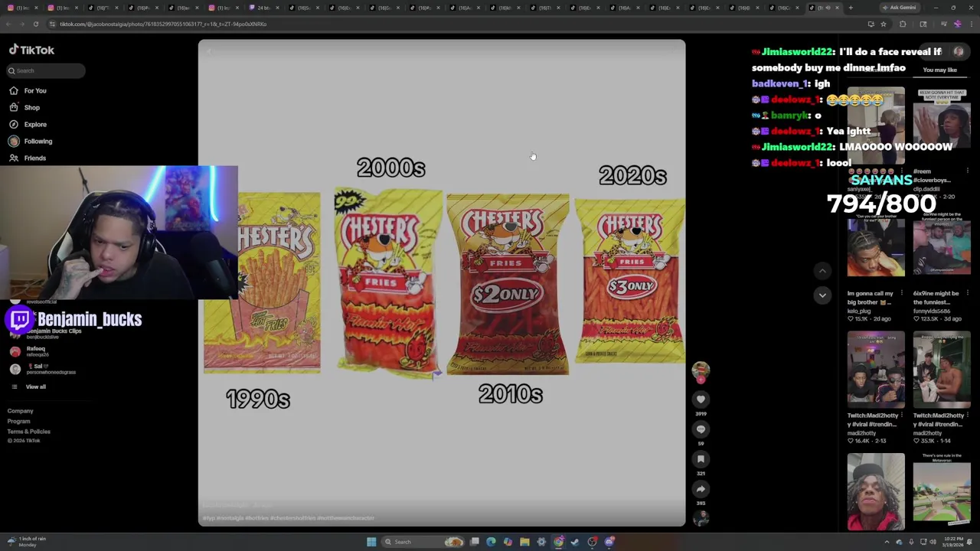
Task: Open the red-hoodie selfie video thumbnail
Action: [876, 491]
